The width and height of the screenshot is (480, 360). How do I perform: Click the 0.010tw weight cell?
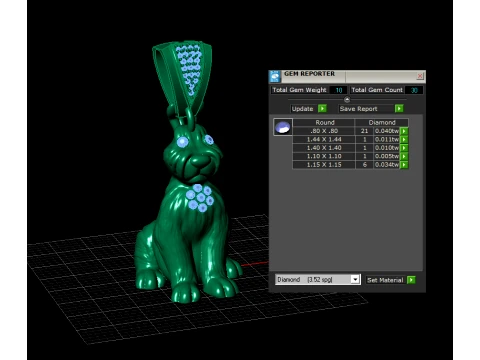coord(387,148)
